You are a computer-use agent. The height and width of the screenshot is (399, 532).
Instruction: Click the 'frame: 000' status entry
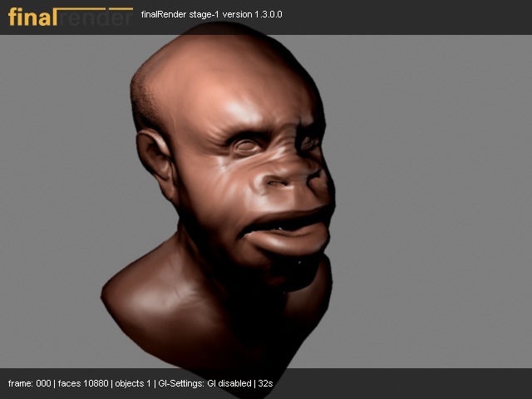(30, 383)
